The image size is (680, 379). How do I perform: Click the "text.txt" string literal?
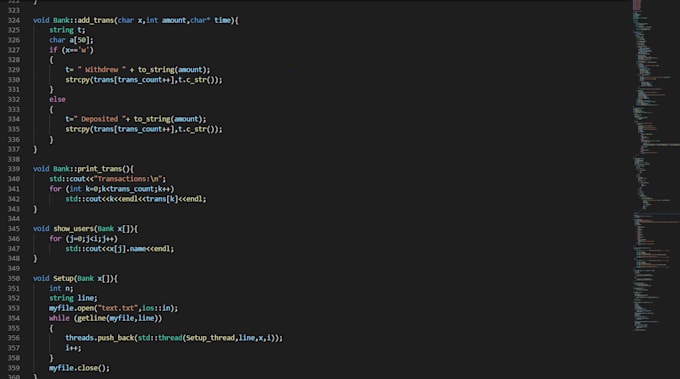(x=118, y=308)
